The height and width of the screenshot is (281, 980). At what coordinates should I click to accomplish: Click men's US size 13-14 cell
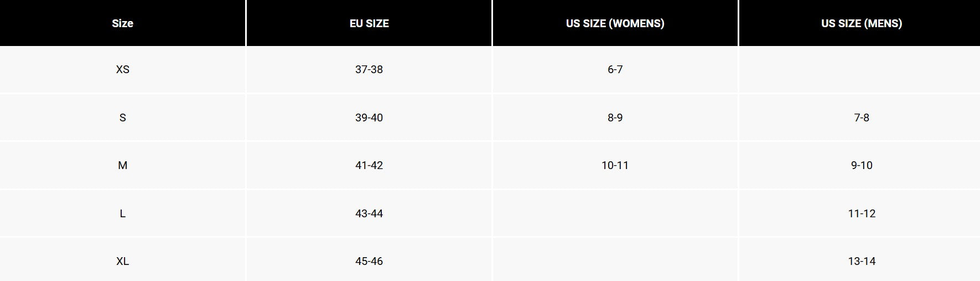861,261
